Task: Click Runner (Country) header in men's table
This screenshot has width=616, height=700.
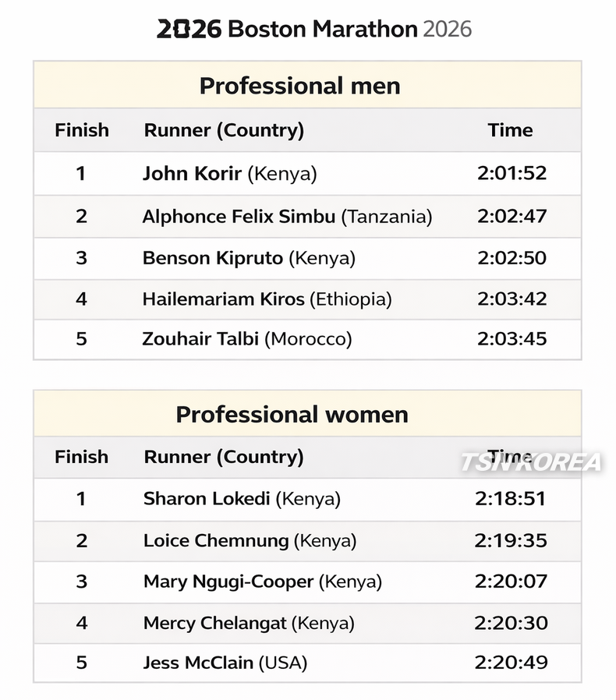Action: click(224, 130)
